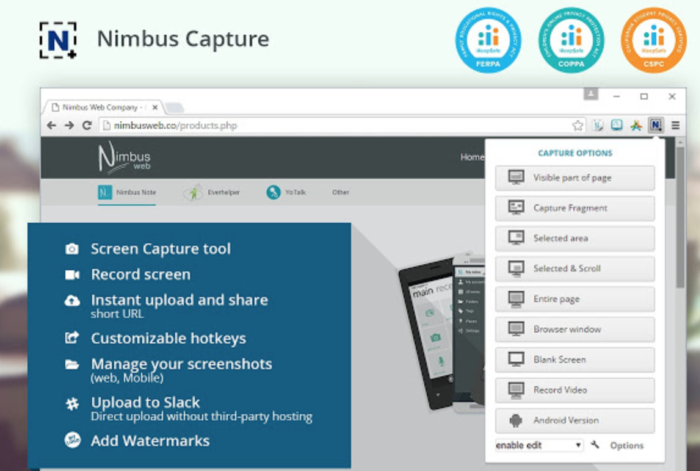
Task: Click the Upload to Slack text
Action: 145,402
